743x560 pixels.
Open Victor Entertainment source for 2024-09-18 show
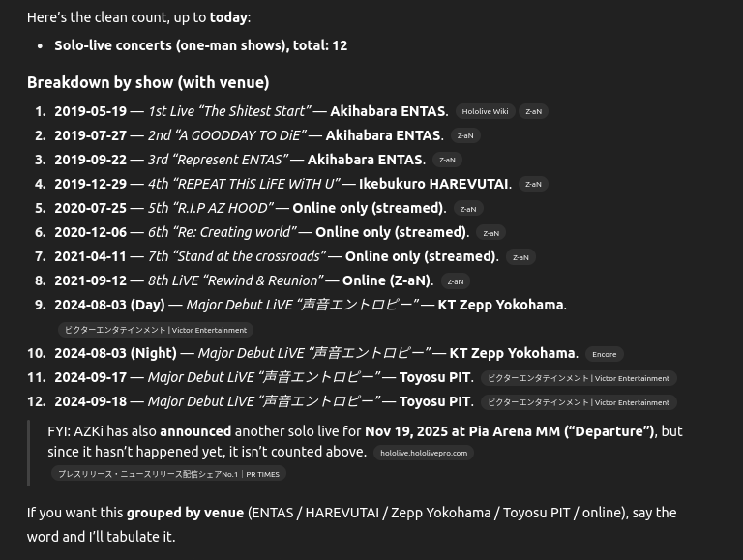click(579, 402)
